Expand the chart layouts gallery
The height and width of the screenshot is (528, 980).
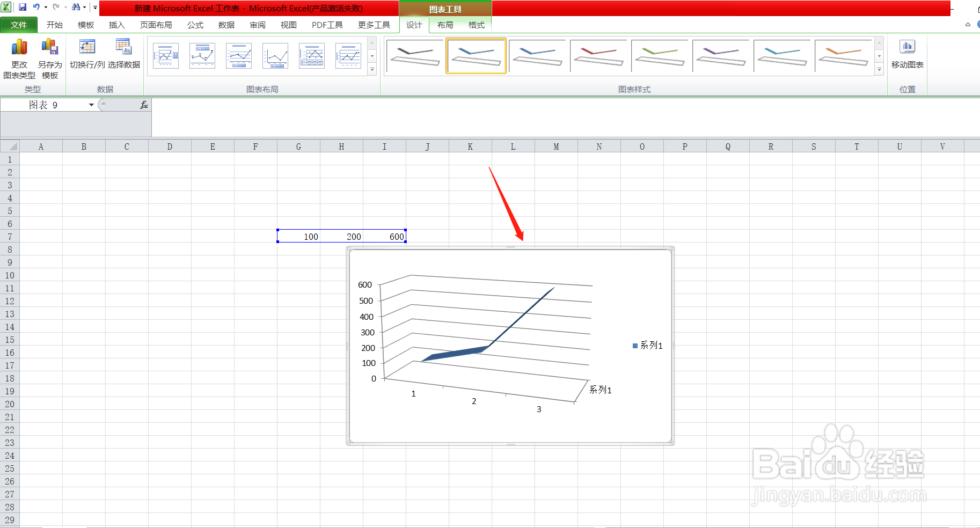[372, 70]
